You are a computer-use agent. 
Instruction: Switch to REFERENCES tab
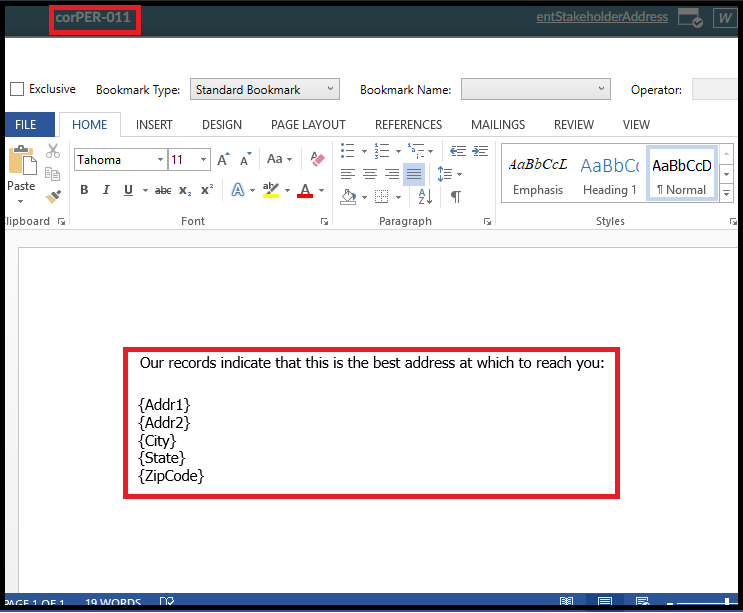click(x=408, y=125)
